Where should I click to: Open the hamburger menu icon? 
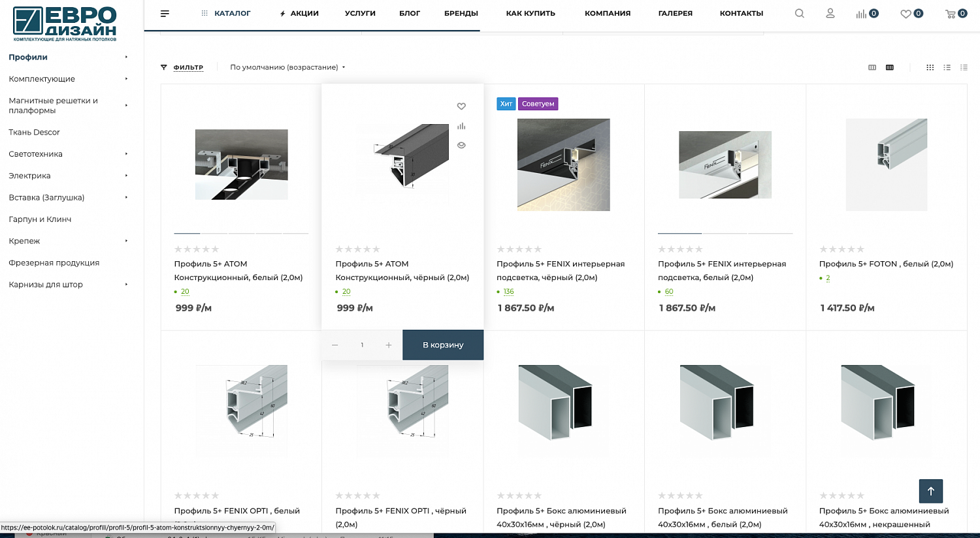[x=165, y=13]
